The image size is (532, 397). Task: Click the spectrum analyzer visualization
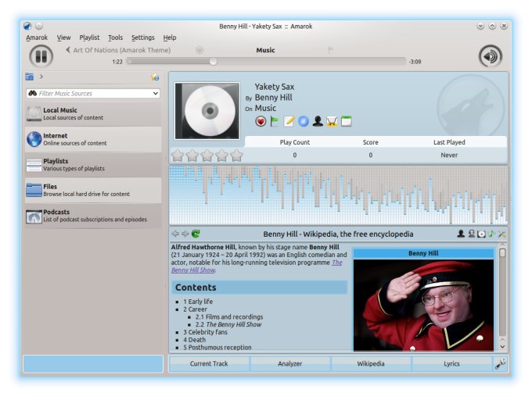coord(338,195)
